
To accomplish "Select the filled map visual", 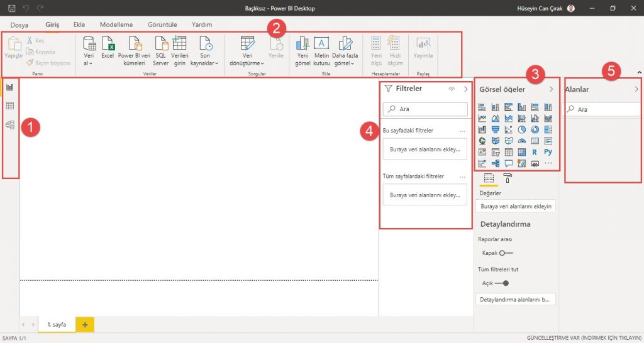I will point(496,141).
